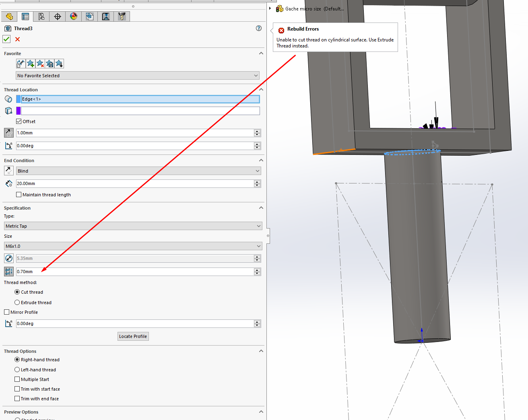
Task: Select Cut thread radio button
Action: tap(17, 292)
